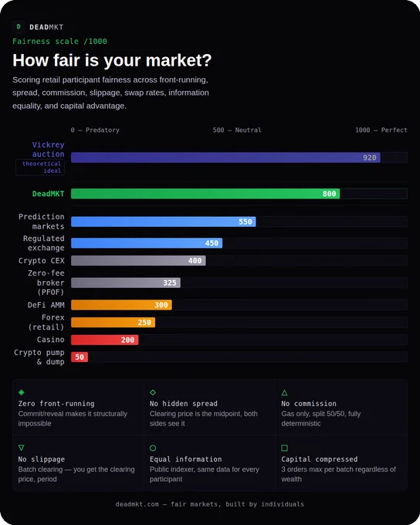Click the No commission triangle icon
The height and width of the screenshot is (525, 420).
coord(284,392)
